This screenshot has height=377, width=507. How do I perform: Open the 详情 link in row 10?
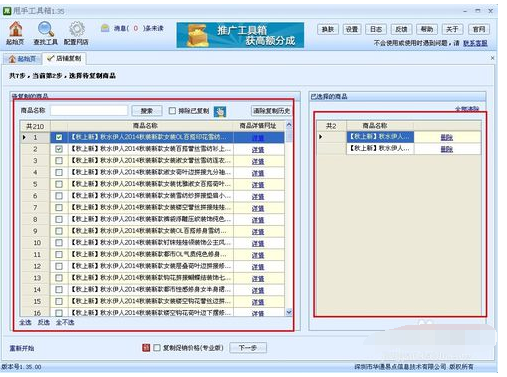pyautogui.click(x=258, y=243)
